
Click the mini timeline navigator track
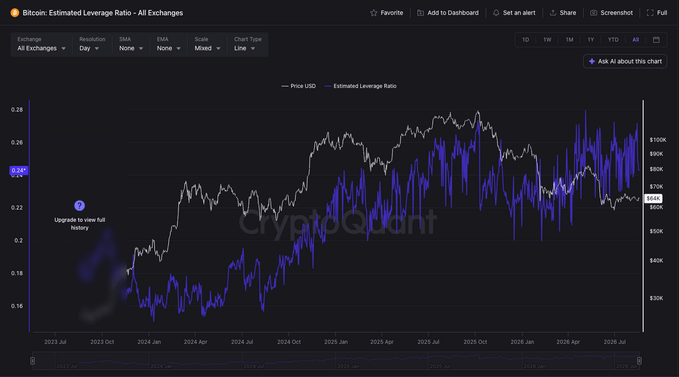336,361
